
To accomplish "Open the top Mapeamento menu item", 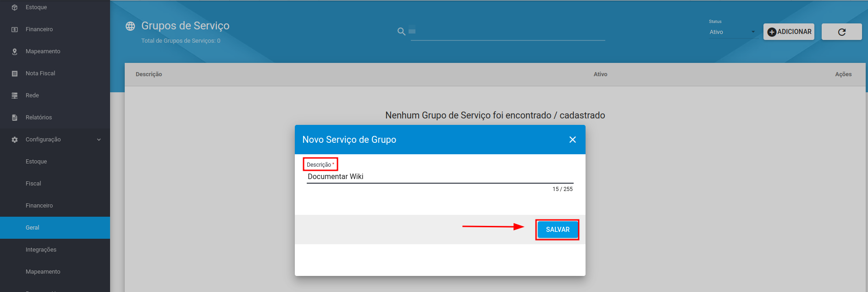I will point(55,51).
